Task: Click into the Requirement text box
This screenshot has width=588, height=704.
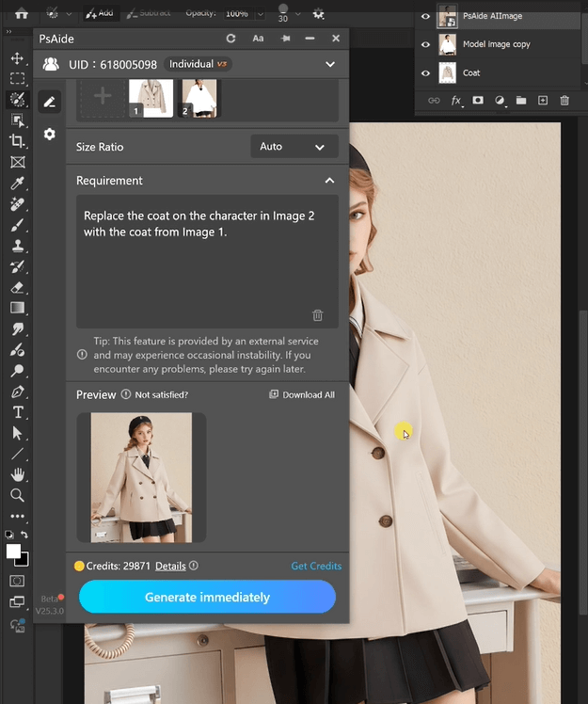Action: point(207,262)
